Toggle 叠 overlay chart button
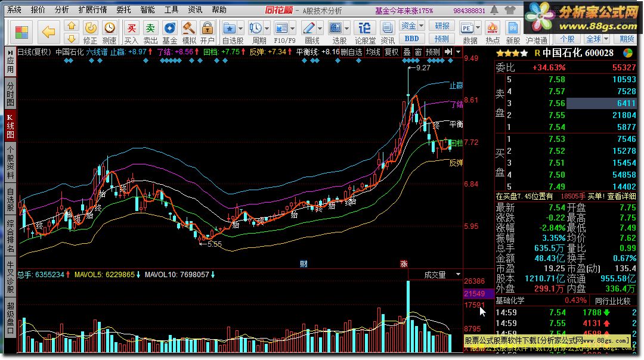 407,52
